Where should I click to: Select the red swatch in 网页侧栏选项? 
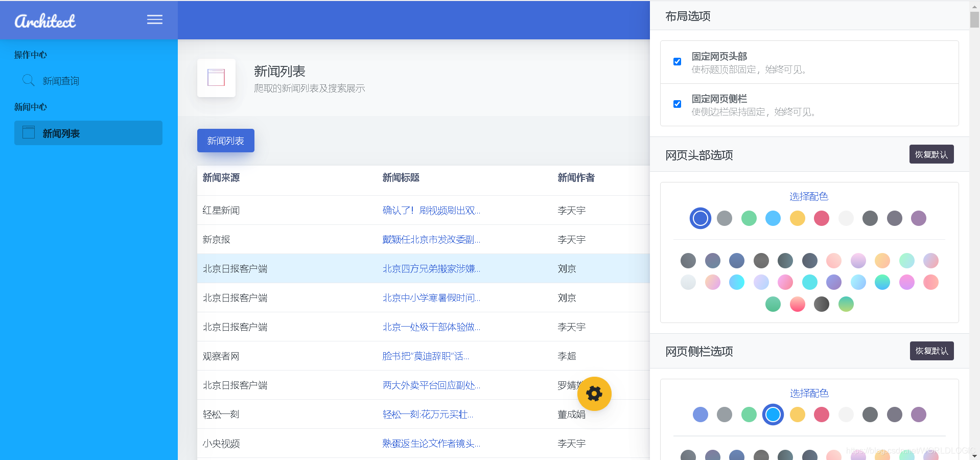[822, 415]
